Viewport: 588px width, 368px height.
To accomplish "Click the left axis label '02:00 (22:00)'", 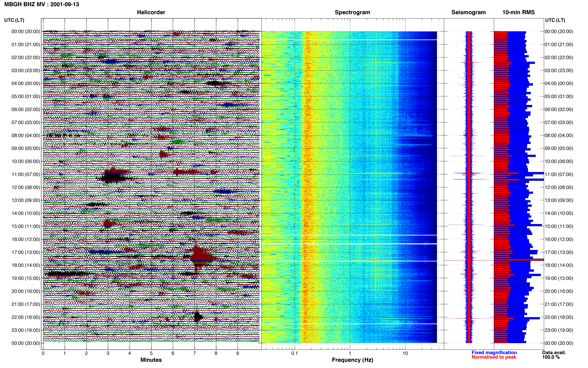I will click(26, 57).
